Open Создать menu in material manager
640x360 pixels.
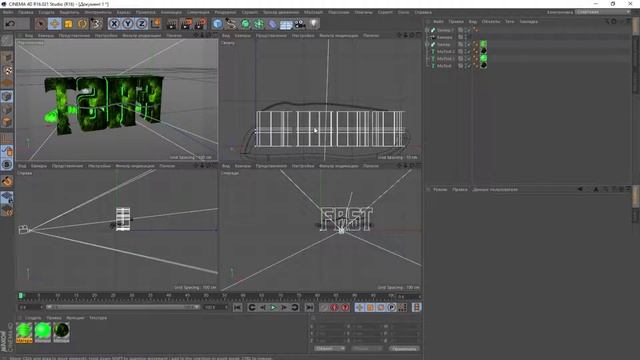[33, 318]
